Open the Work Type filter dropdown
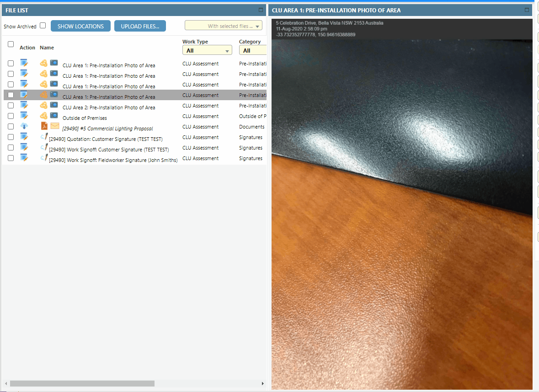This screenshot has height=392, width=539. tap(207, 51)
